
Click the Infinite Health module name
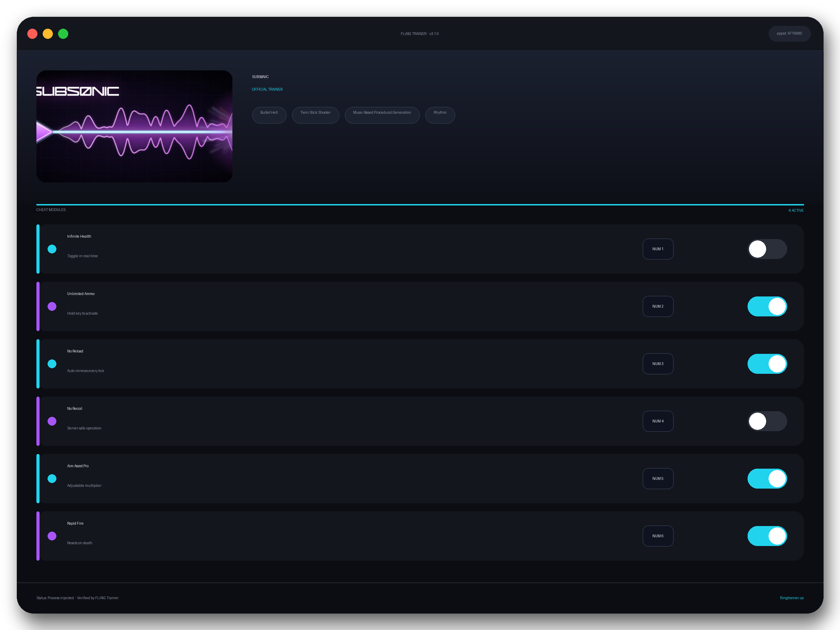coord(79,236)
